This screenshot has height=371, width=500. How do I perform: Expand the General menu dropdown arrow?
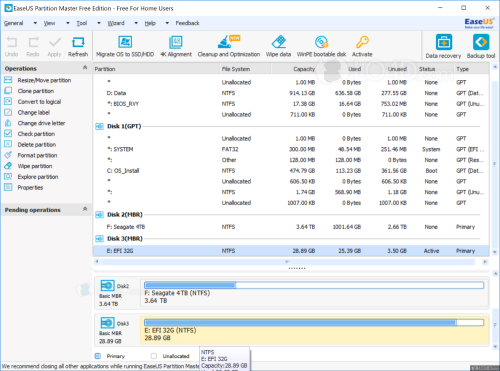click(x=35, y=23)
